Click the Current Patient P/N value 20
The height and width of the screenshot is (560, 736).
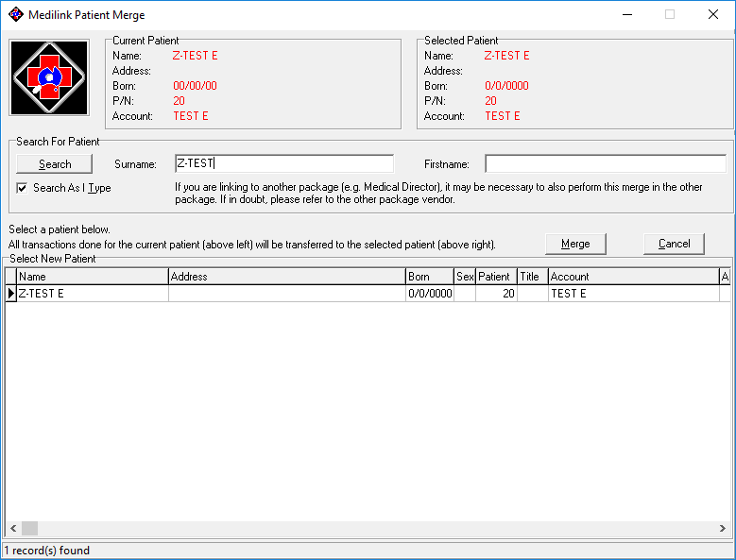click(179, 101)
